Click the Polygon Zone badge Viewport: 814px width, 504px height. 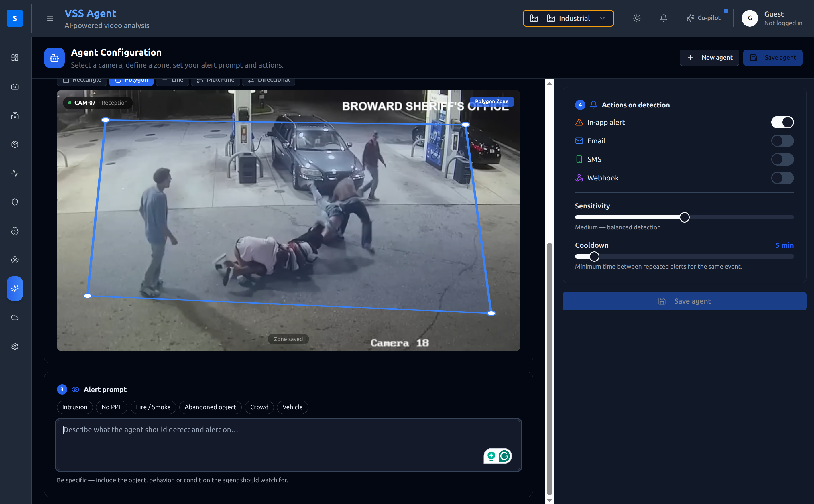(x=492, y=101)
